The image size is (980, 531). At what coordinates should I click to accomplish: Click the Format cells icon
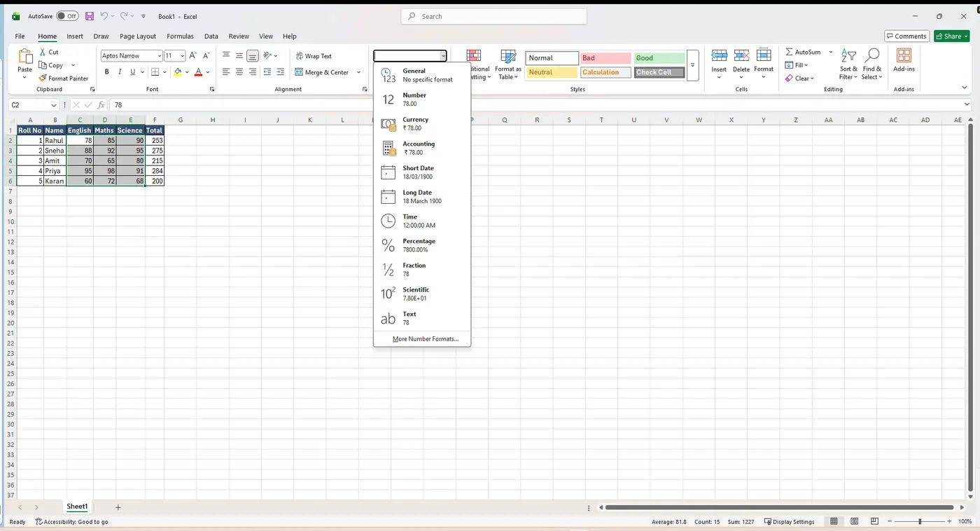[x=764, y=55]
